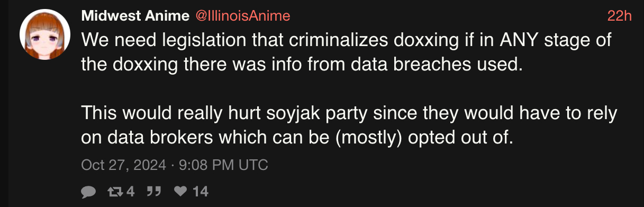
Task: Open the Midwest Anime display name link
Action: (135, 16)
